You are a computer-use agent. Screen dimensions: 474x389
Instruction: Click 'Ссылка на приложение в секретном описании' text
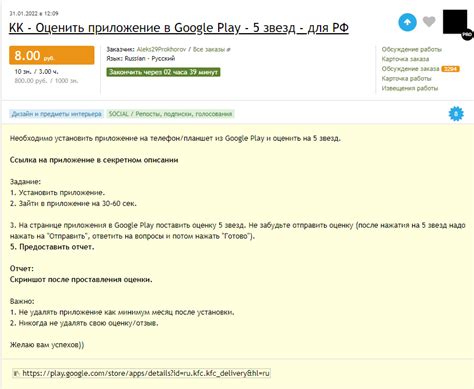pos(94,160)
